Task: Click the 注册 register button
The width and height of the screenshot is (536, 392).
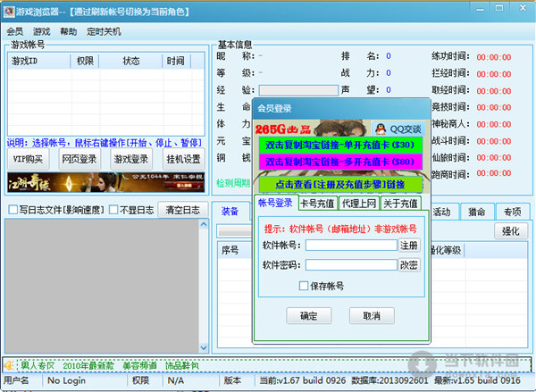Action: tap(408, 245)
